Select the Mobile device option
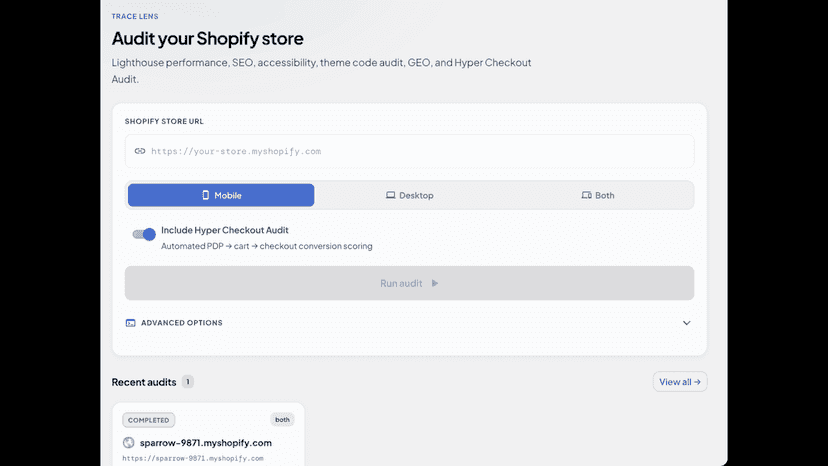The height and width of the screenshot is (466, 828). coord(221,195)
